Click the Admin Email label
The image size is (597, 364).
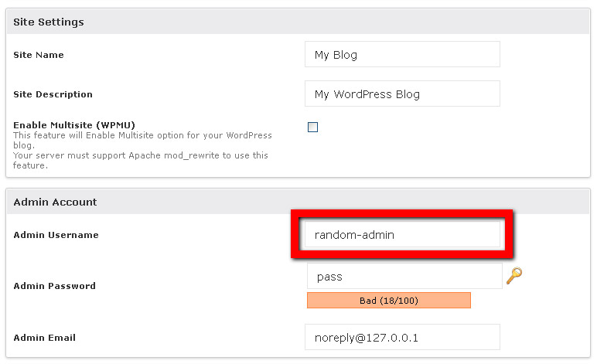tap(45, 338)
